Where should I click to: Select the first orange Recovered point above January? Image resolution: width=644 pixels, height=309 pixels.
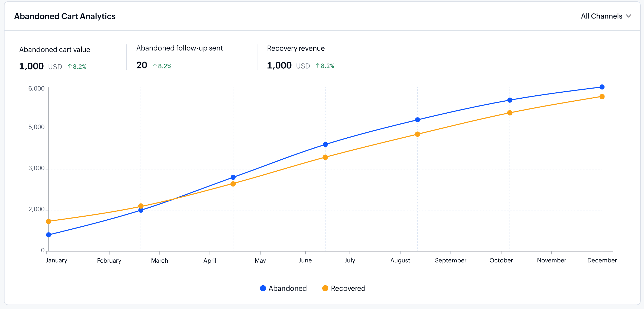(x=49, y=222)
